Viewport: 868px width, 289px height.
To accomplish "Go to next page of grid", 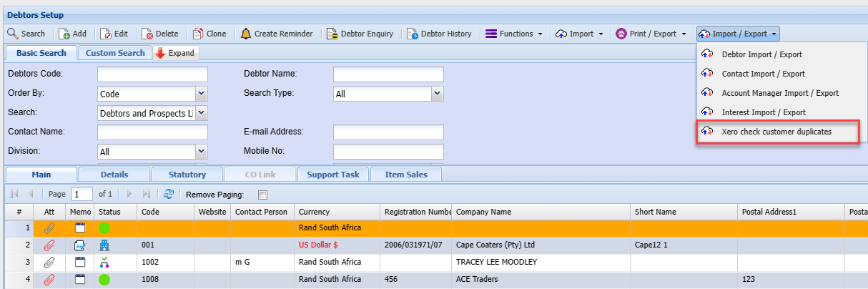I will click(129, 194).
